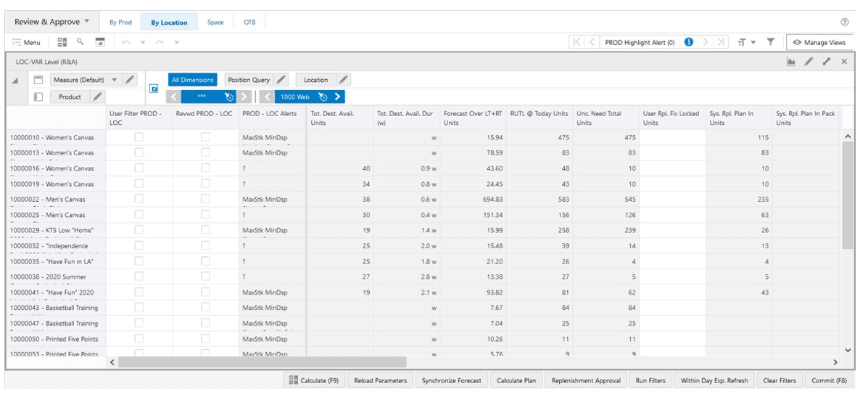Click the horizontal scrollbar under the grid
The image size is (868, 397).
[x=261, y=361]
